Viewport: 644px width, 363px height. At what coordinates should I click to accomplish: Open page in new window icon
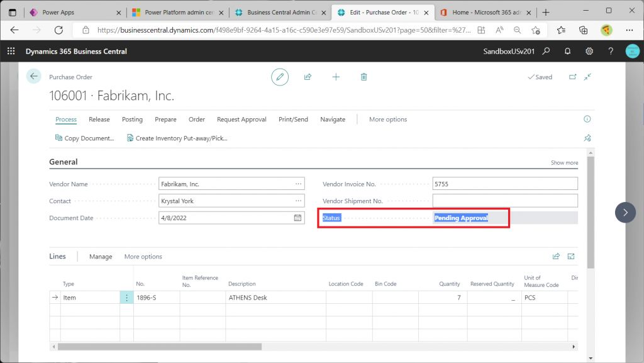pyautogui.click(x=572, y=77)
